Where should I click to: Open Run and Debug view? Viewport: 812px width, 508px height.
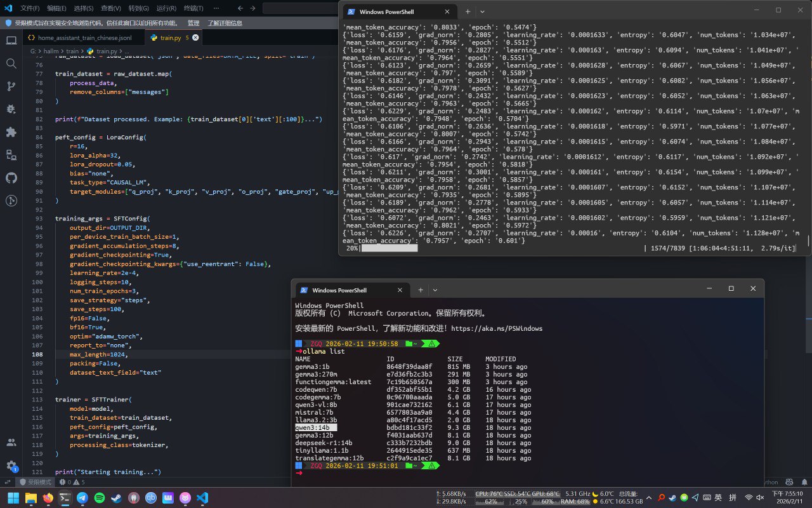pos(11,109)
